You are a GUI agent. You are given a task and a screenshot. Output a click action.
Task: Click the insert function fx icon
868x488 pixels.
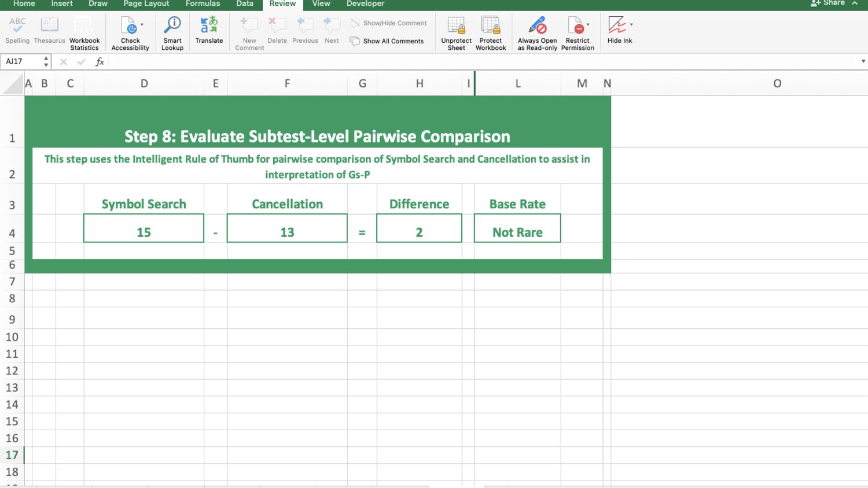click(100, 62)
